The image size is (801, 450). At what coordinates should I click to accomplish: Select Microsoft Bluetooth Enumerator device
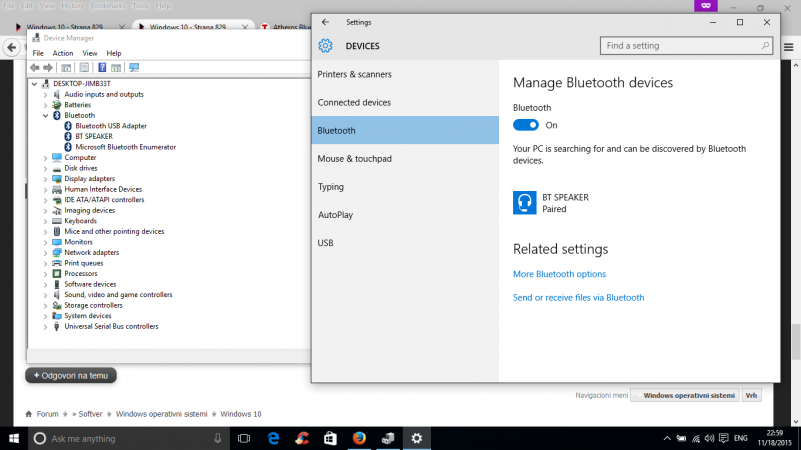126,147
